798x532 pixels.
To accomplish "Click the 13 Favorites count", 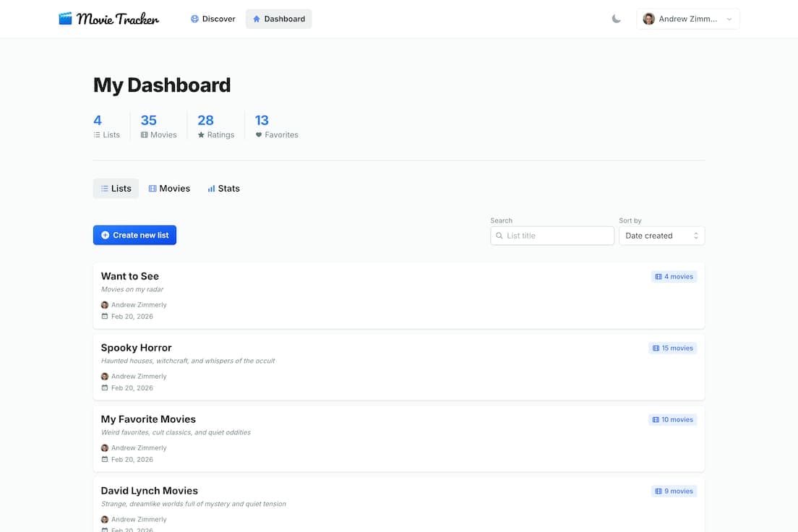I will (262, 121).
